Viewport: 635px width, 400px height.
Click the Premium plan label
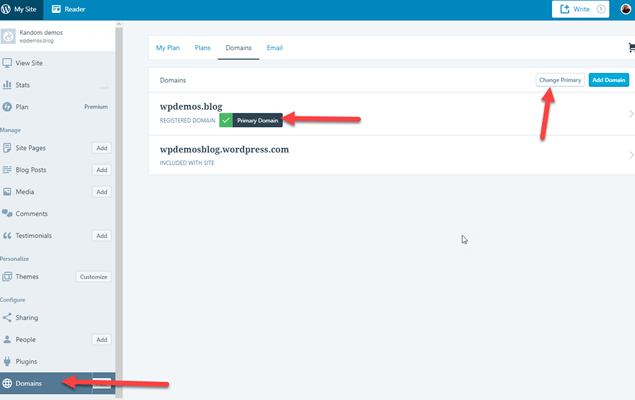[96, 107]
